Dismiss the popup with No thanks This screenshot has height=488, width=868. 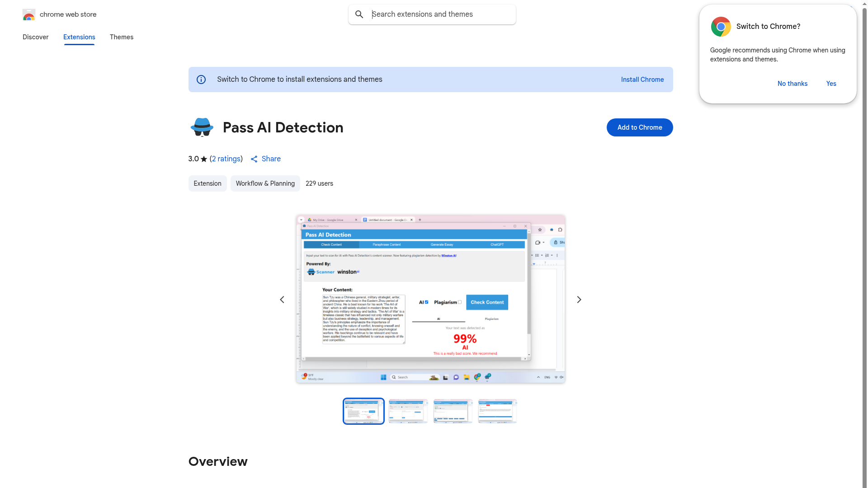point(793,84)
